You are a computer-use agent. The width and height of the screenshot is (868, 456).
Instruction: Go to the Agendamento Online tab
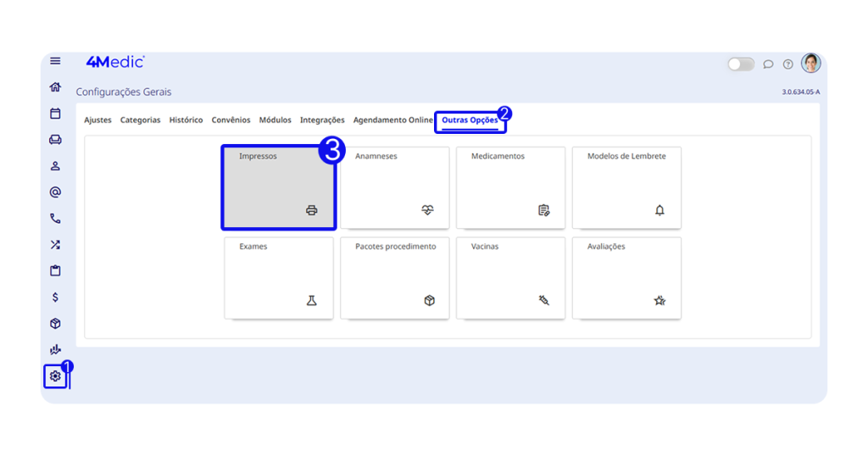pos(392,120)
